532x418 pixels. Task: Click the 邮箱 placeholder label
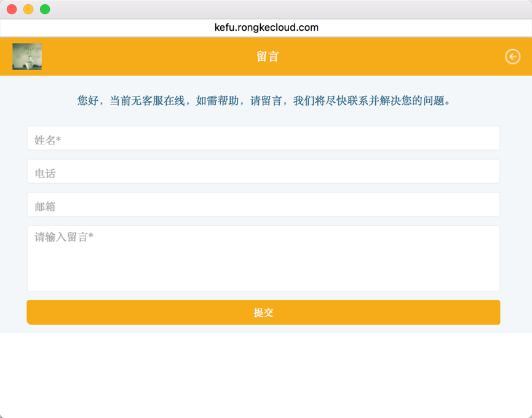45,207
